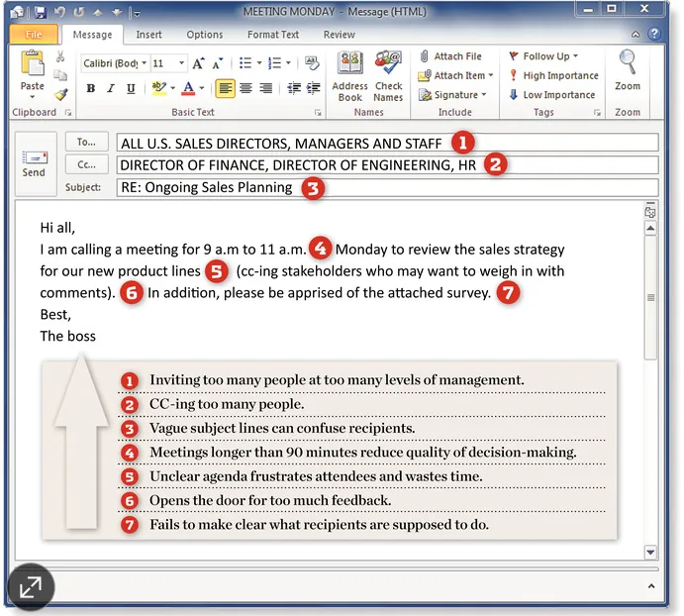Image resolution: width=684 pixels, height=616 pixels.
Task: Toggle Bold formatting
Action: 91,88
